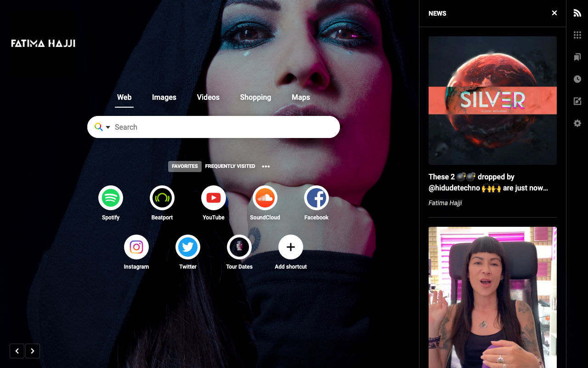Click the RSS news feed icon in sidebar
The height and width of the screenshot is (368, 588).
pos(577,13)
